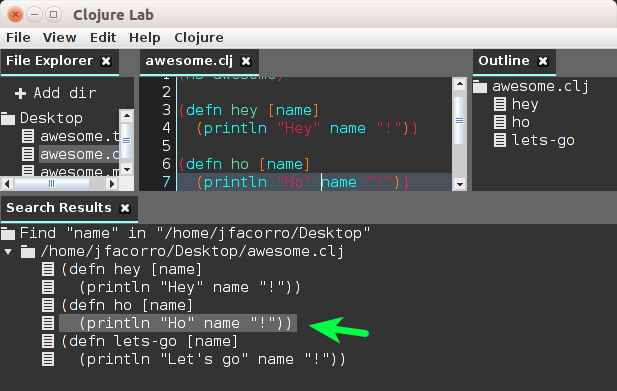Image resolution: width=617 pixels, height=391 pixels.
Task: Click icon beside println "Ho" search result
Action: pos(48,323)
